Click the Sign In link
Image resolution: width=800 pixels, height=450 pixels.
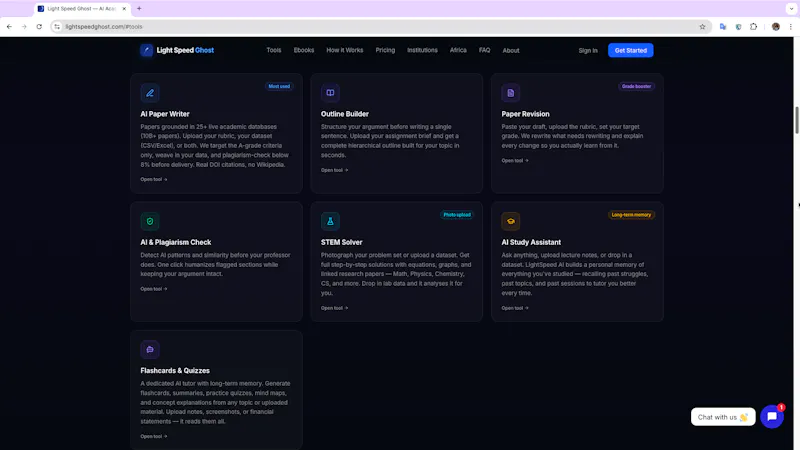[x=588, y=51]
